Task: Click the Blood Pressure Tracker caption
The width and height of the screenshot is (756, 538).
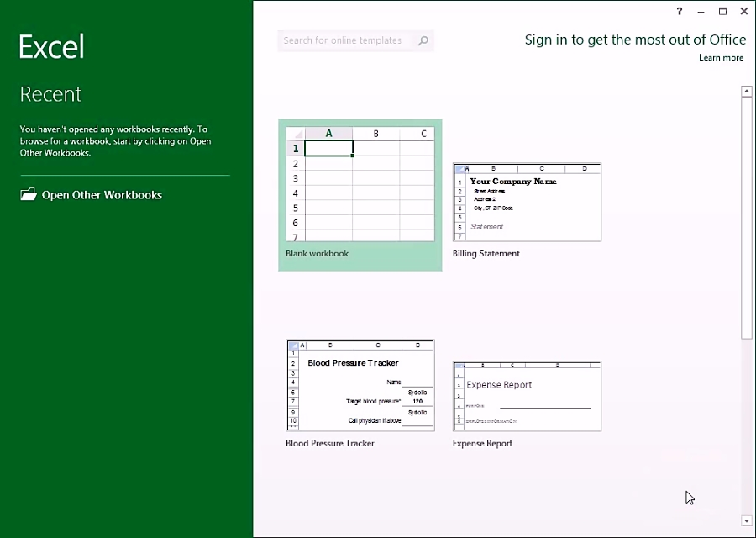Action: (x=330, y=443)
